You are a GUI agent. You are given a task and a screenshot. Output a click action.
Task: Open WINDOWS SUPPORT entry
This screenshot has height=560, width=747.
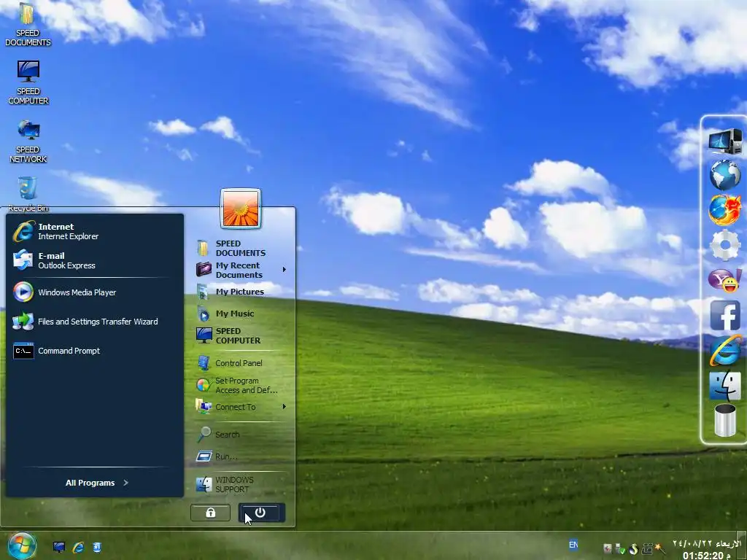point(241,484)
